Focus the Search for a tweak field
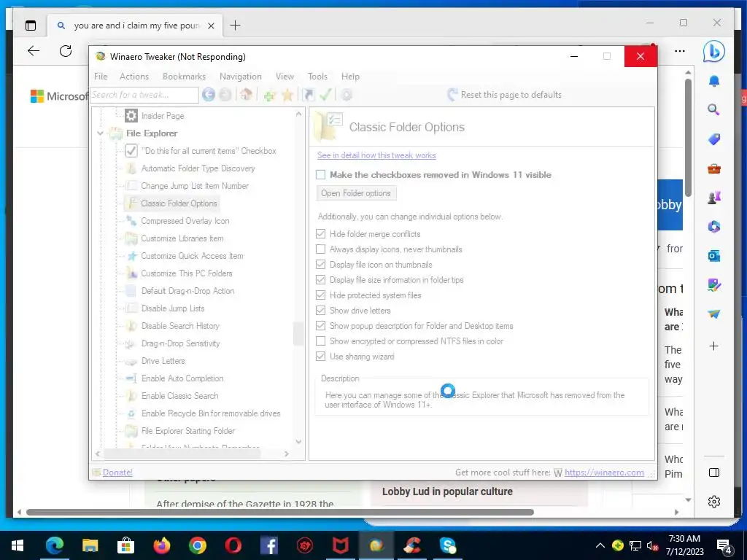The height and width of the screenshot is (560, 747). [x=144, y=95]
